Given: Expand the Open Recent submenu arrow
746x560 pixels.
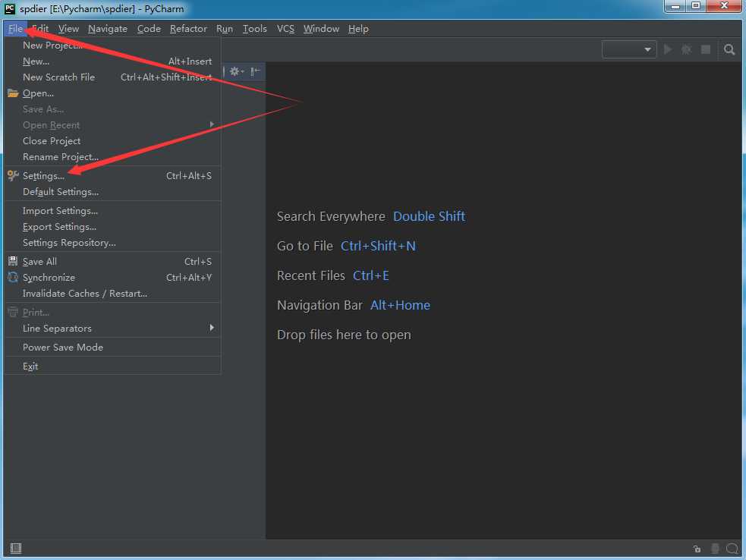Looking at the screenshot, I should tap(212, 124).
